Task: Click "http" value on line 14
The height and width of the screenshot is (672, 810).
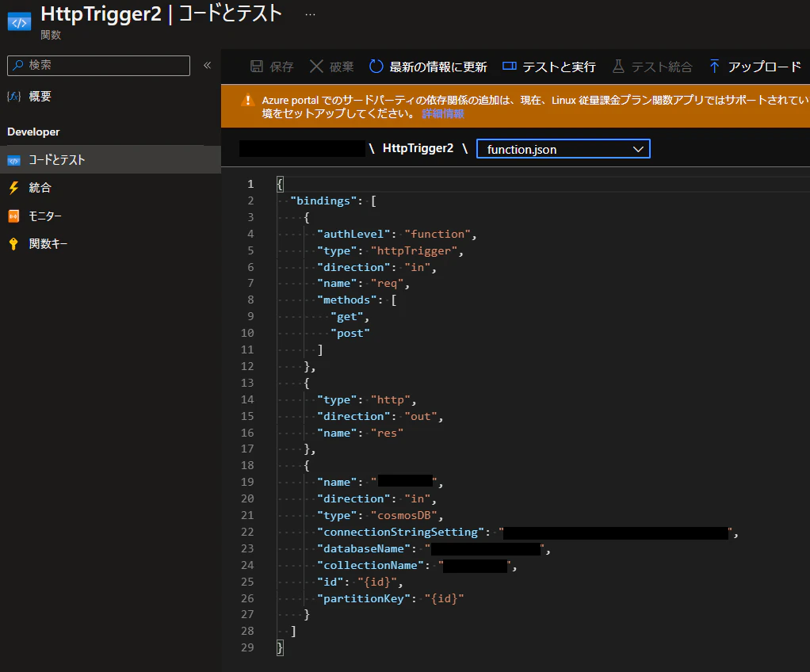Action: click(391, 399)
